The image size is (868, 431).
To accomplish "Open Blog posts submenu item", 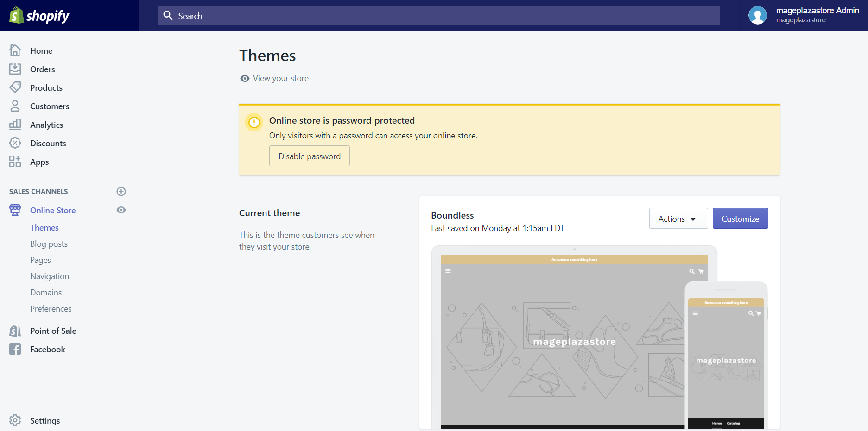I will 49,244.
